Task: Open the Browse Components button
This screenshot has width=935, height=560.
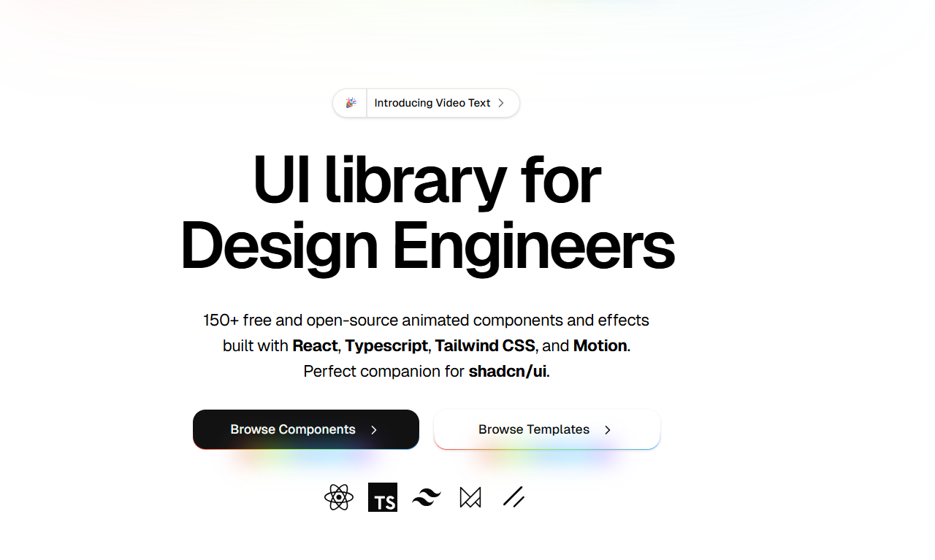Action: point(293,429)
